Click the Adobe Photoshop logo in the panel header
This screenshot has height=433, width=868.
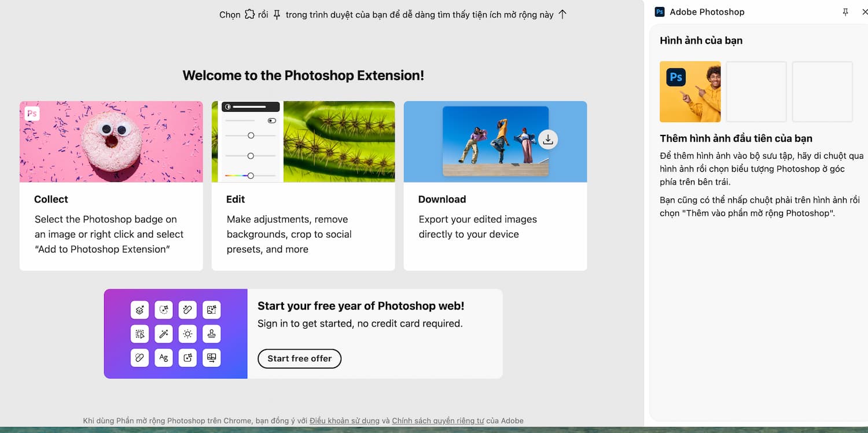pyautogui.click(x=660, y=12)
